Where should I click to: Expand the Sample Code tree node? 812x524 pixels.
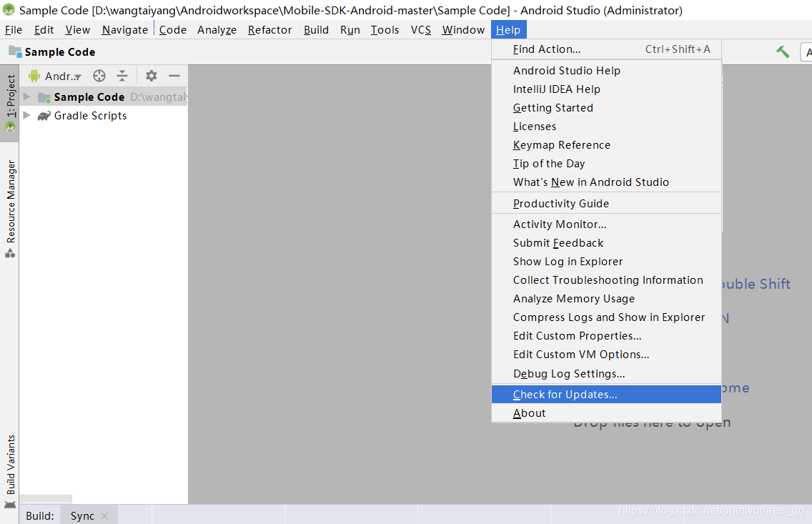[27, 97]
